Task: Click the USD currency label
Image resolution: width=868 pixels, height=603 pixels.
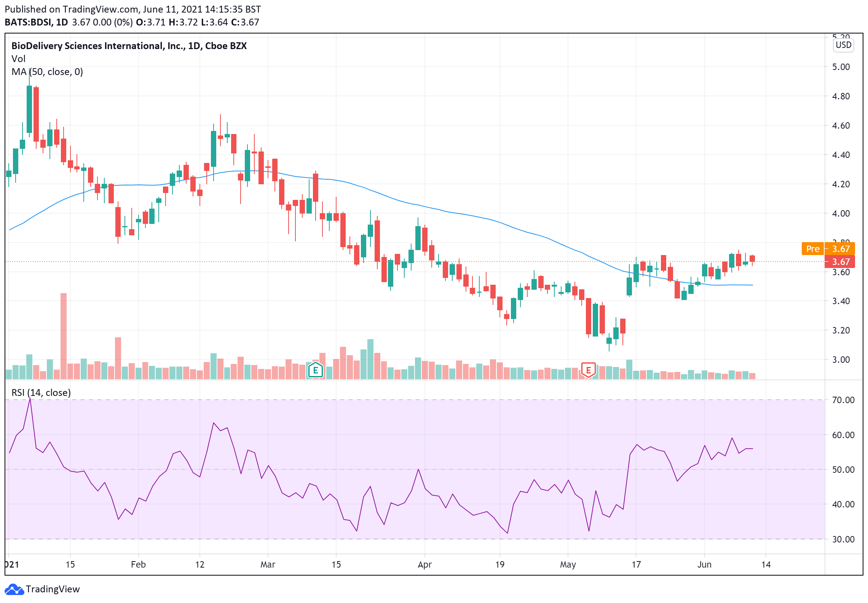Action: 843,45
